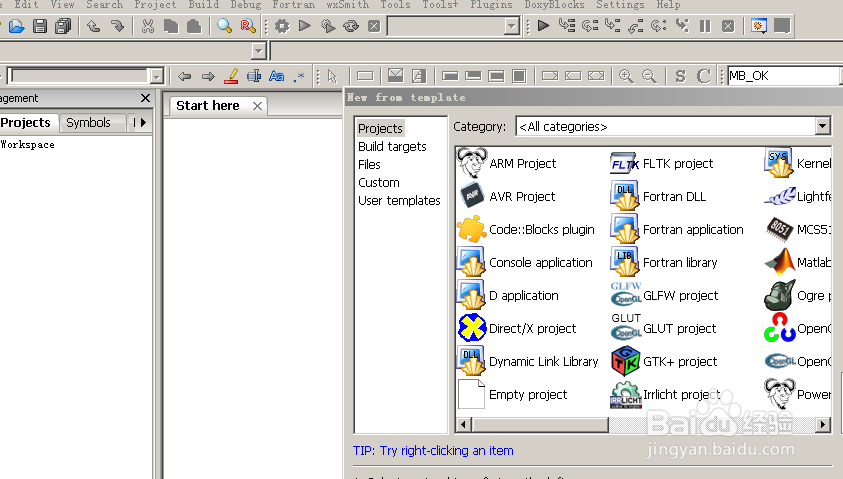Viewport: 843px width, 479px height.
Task: Toggle the Highlight marker option
Action: (x=231, y=76)
